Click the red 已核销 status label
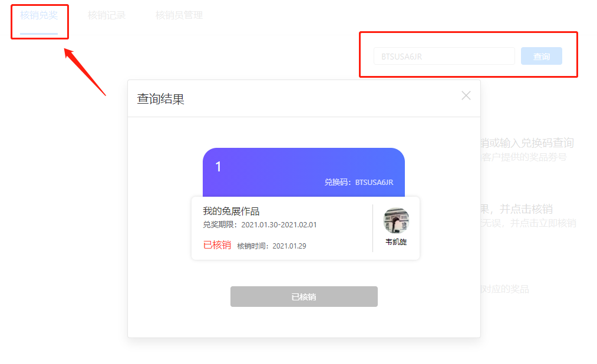Viewport: 597px width, 364px height. coord(217,245)
